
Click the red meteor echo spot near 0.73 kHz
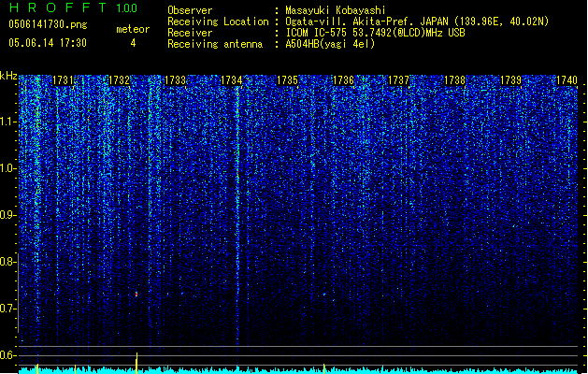point(136,295)
